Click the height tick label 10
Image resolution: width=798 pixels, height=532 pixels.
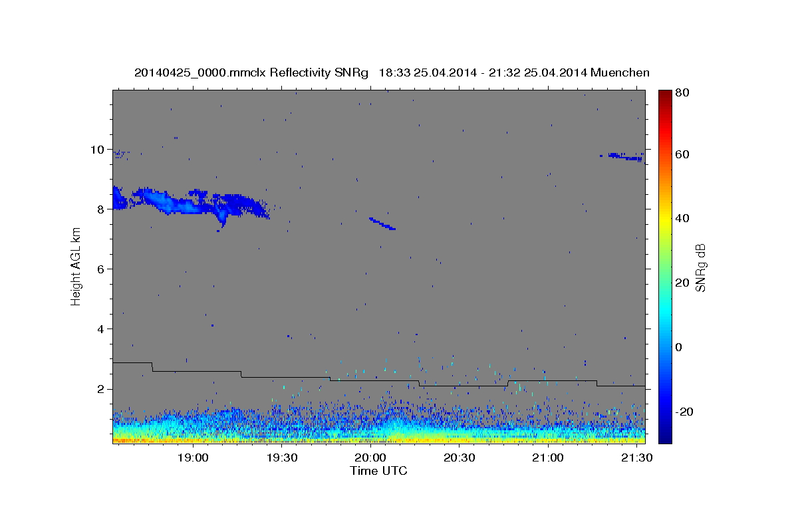pyautogui.click(x=98, y=150)
